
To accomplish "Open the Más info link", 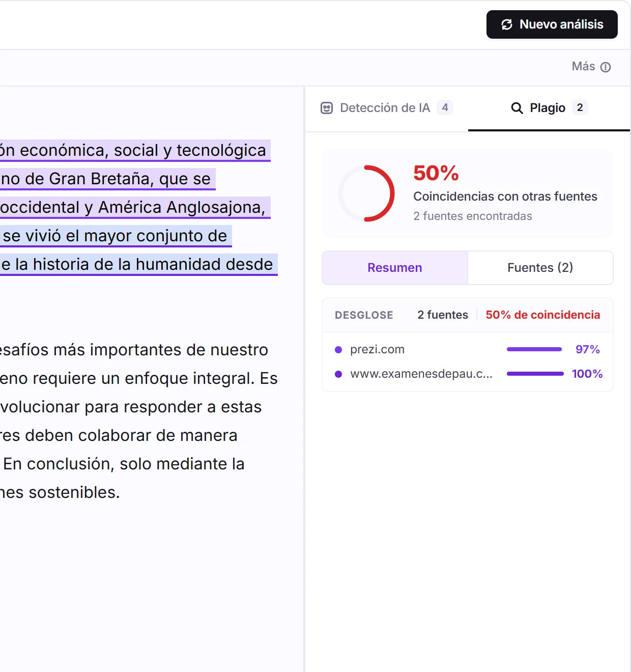I will 591,67.
